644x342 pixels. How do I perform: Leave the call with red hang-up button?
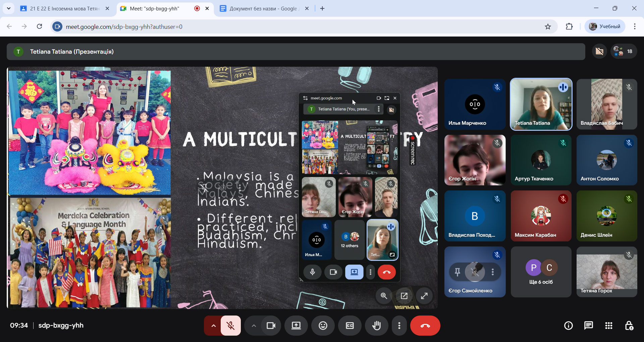pyautogui.click(x=425, y=326)
